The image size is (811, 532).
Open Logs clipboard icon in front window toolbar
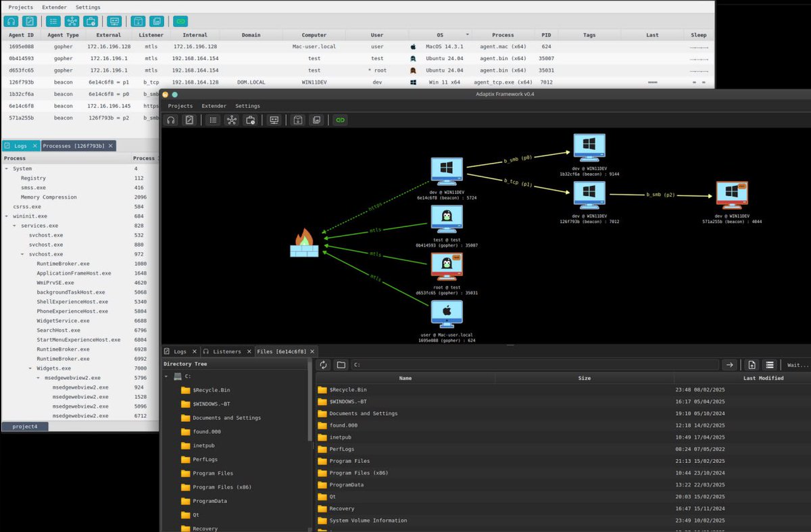[x=190, y=120]
